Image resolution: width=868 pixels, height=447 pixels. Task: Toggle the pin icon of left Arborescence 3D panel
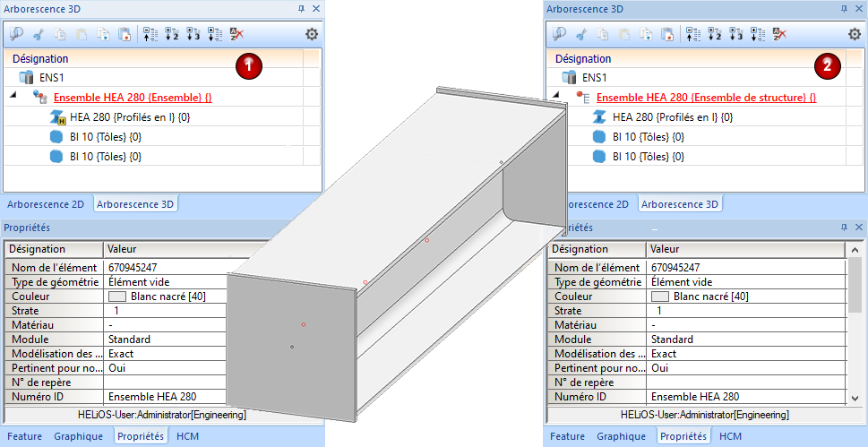pyautogui.click(x=301, y=9)
